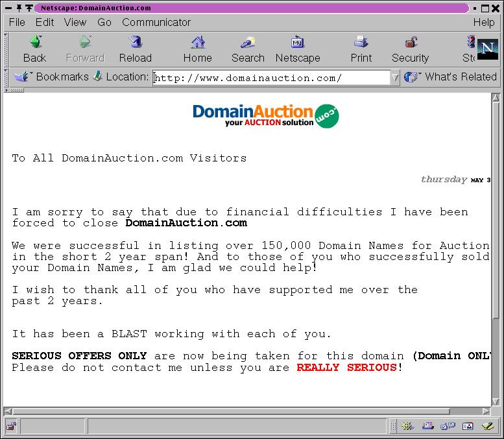Image resolution: width=504 pixels, height=439 pixels.
Task: Click the SERIOUS OFFERS ONLY bold text
Action: point(79,356)
